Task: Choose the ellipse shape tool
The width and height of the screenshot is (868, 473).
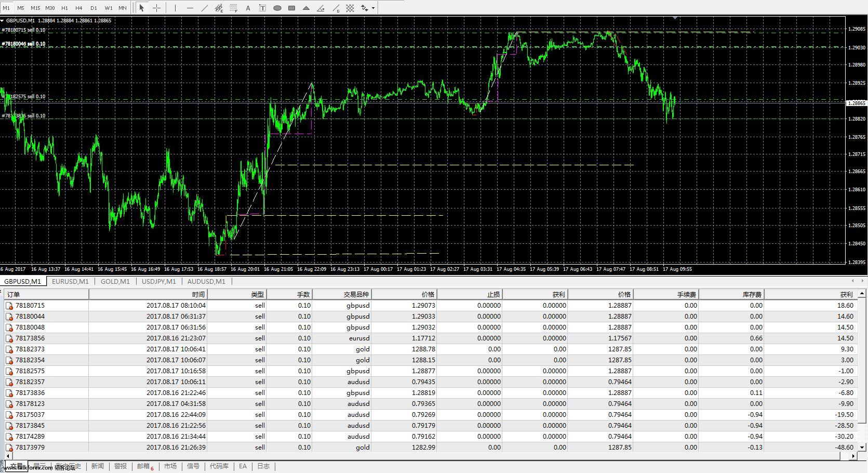Action: [x=277, y=8]
